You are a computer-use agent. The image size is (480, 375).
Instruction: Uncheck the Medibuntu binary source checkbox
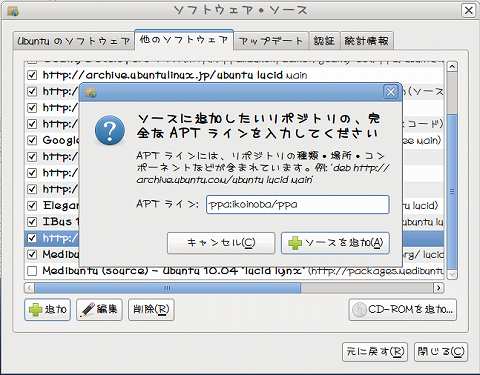click(x=32, y=255)
